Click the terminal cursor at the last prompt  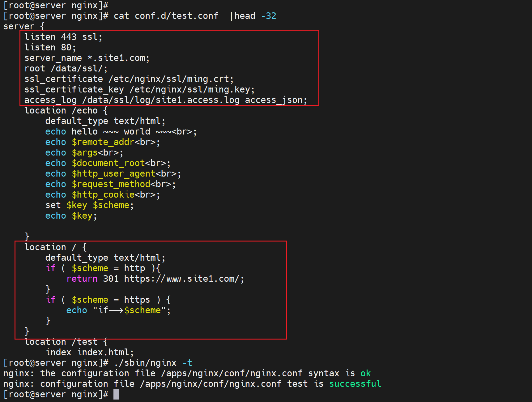tap(116, 394)
